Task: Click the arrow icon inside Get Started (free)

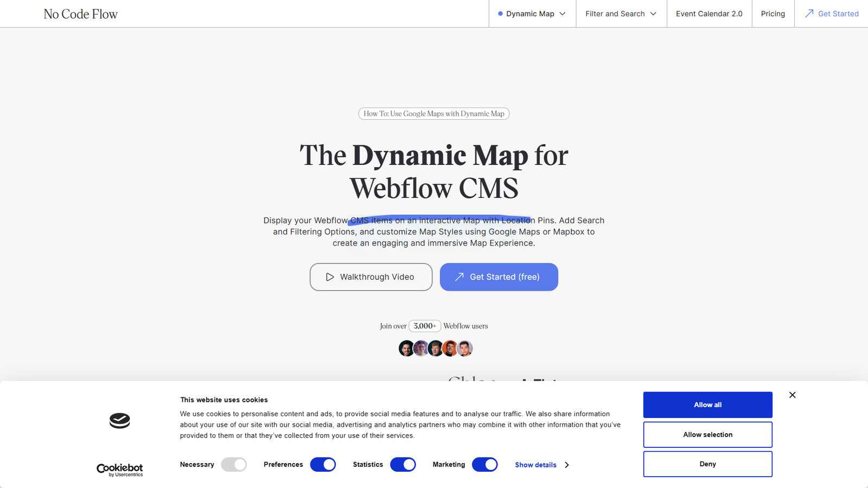Action: click(458, 277)
